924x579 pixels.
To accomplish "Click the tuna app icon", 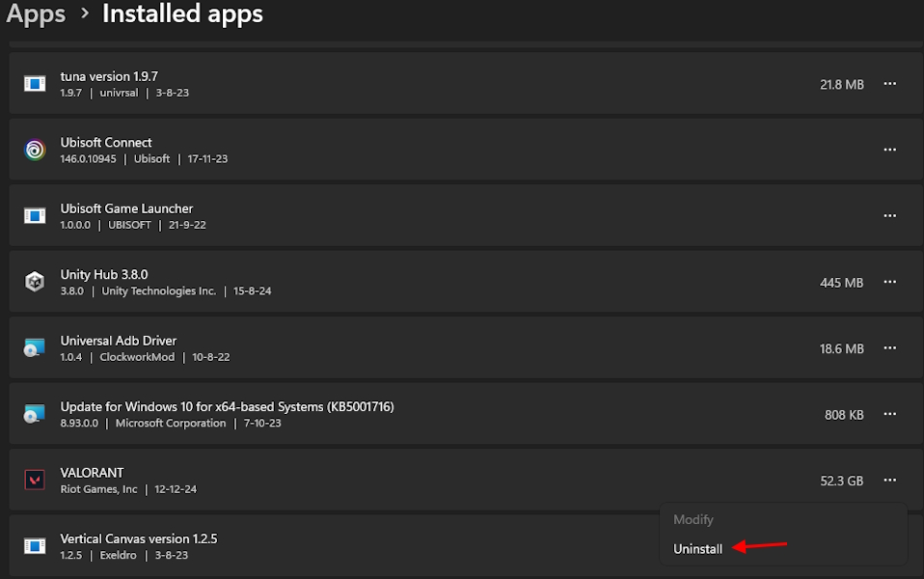I will point(35,83).
